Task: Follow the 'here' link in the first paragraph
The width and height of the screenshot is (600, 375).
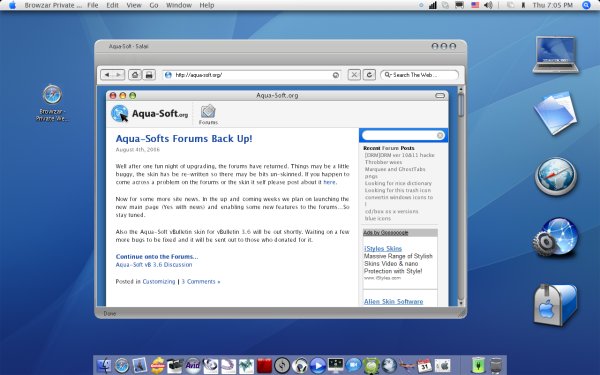Action: coord(329,182)
